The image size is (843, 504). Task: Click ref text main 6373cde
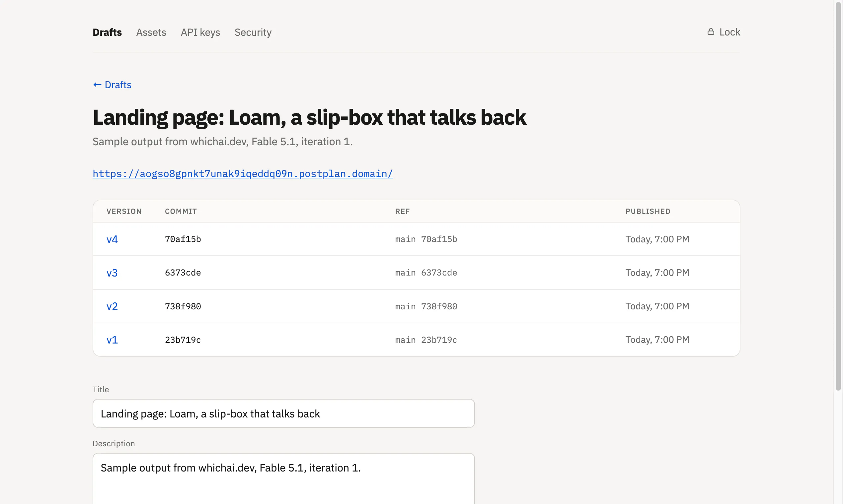point(426,273)
